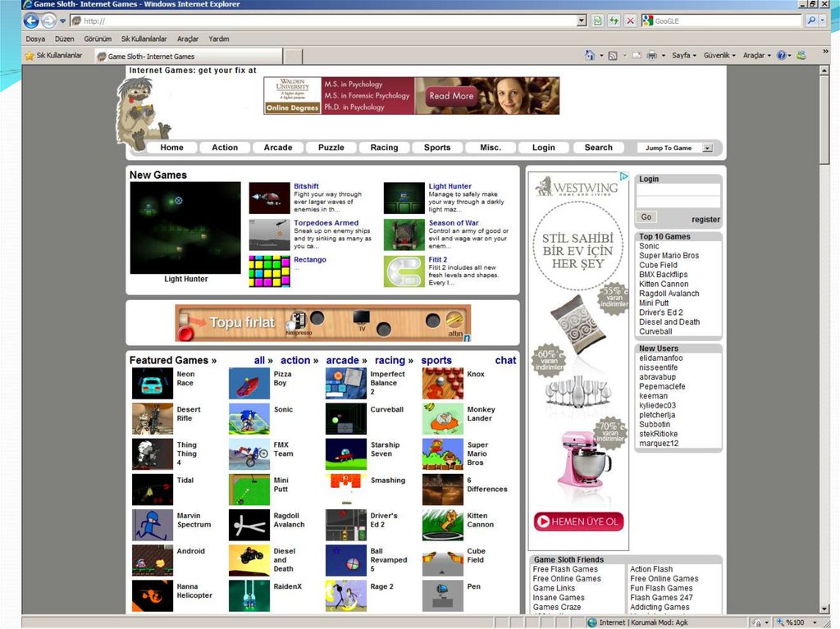The height and width of the screenshot is (629, 840).
Task: Click the page scrollbar down arrow
Action: pos(825,608)
